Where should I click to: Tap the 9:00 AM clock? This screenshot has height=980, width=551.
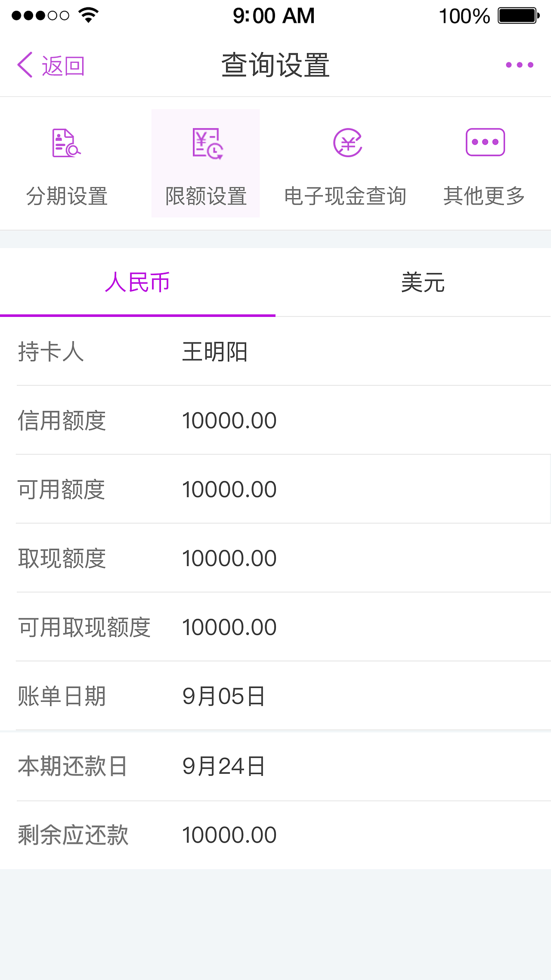(274, 16)
